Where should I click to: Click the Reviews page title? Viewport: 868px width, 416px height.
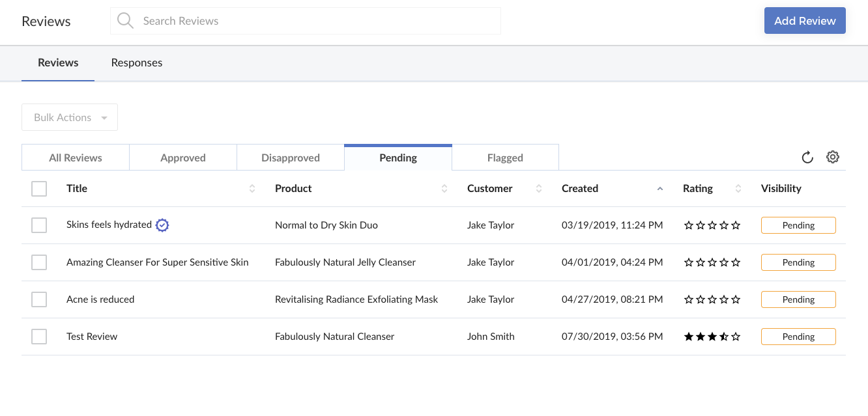pyautogui.click(x=46, y=21)
